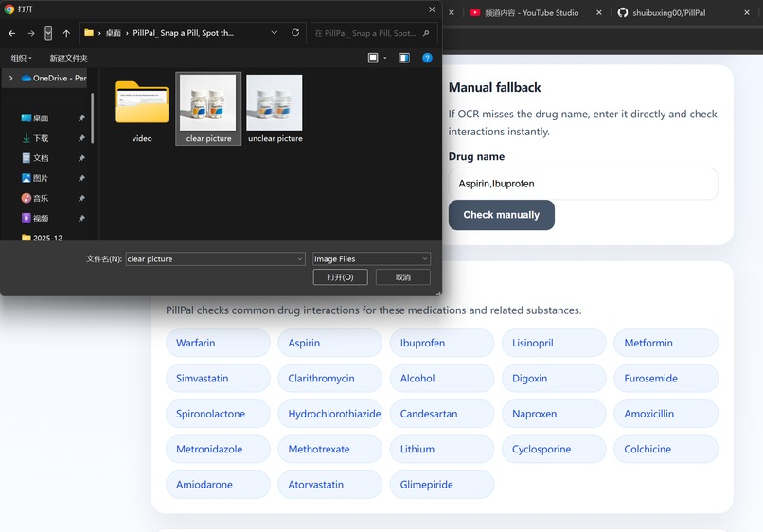Open 文档 documents in quick access
Viewport: 763px width, 532px height.
(x=35, y=158)
